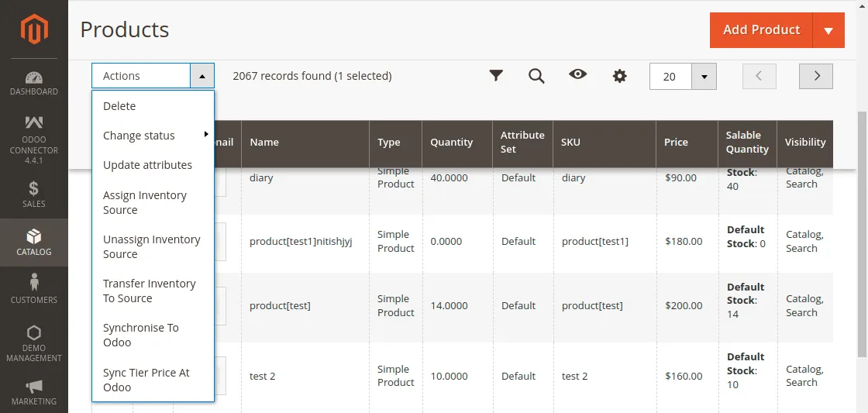The width and height of the screenshot is (868, 413).
Task: Select Unassign Inventory Source action
Action: tap(153, 247)
